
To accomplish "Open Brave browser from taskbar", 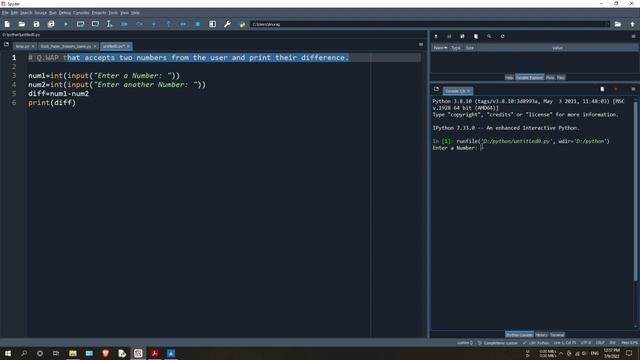I will coord(105,353).
